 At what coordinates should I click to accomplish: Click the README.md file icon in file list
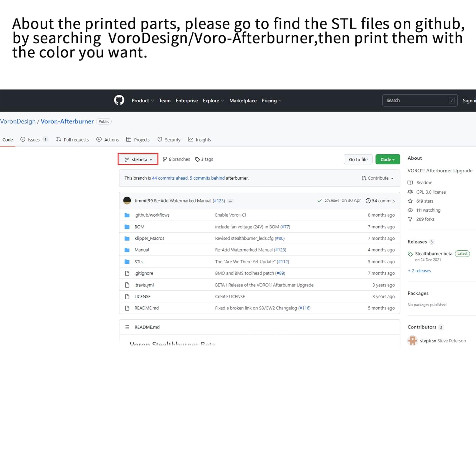coord(127,308)
